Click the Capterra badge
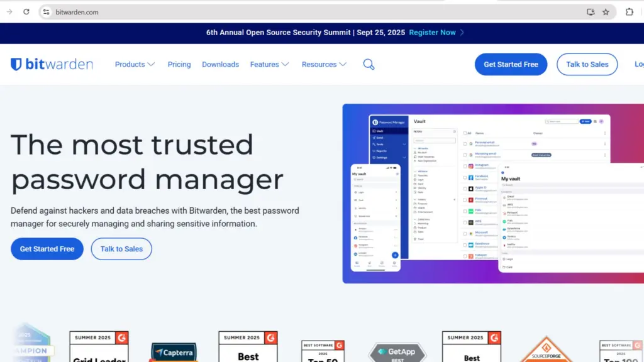Screen dimensions: 644x362 174,352
